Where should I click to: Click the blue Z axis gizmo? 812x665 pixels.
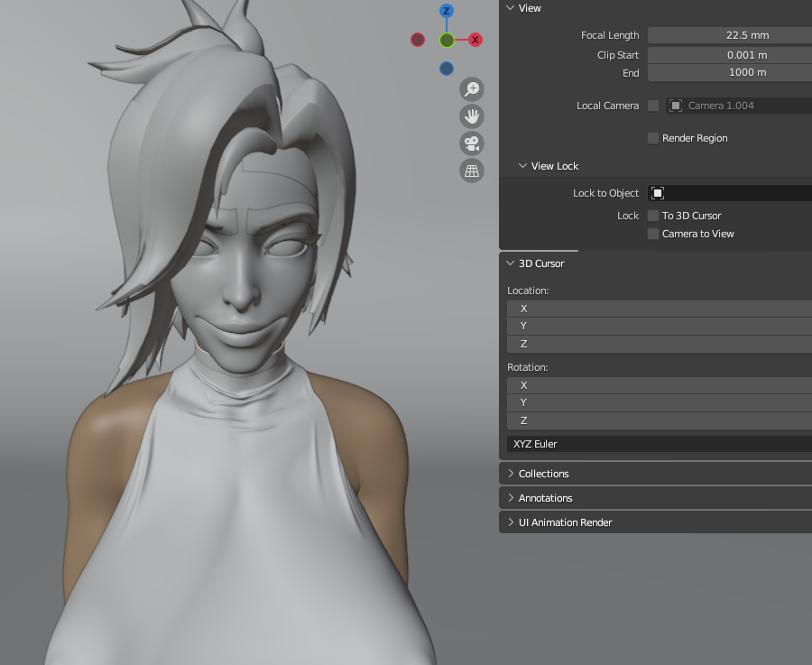pos(447,11)
